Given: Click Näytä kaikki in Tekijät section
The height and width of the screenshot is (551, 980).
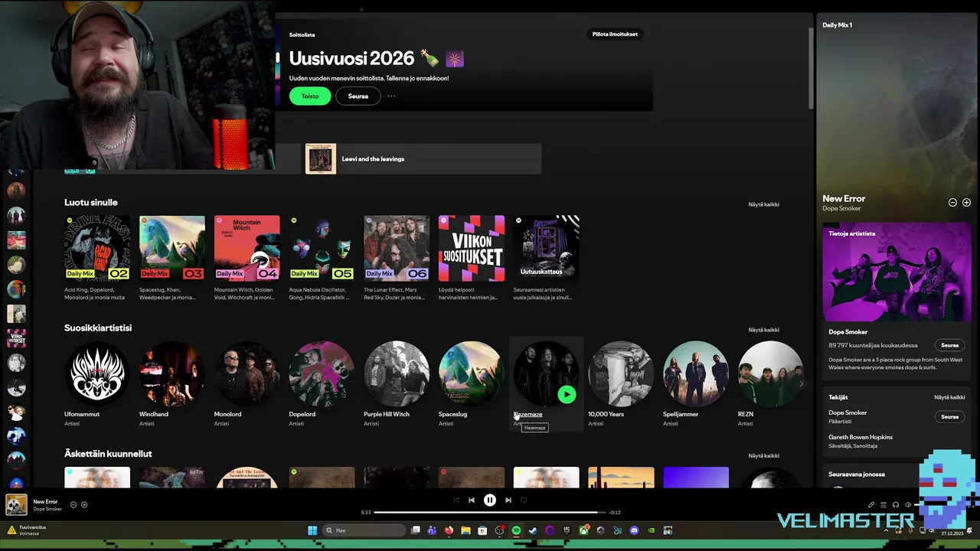Looking at the screenshot, I should [949, 397].
